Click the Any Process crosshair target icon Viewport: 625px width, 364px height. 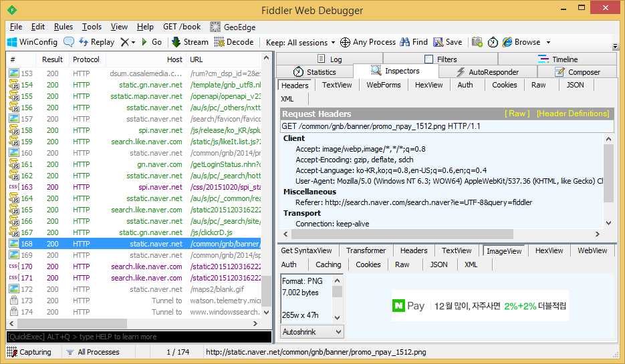pos(345,42)
